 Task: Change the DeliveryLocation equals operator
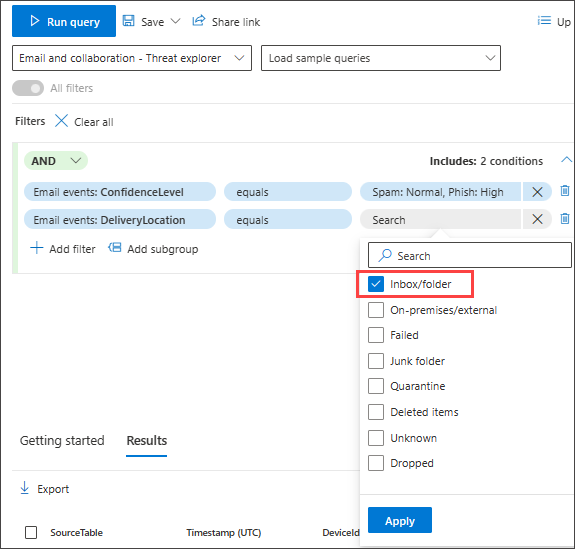[x=288, y=220]
